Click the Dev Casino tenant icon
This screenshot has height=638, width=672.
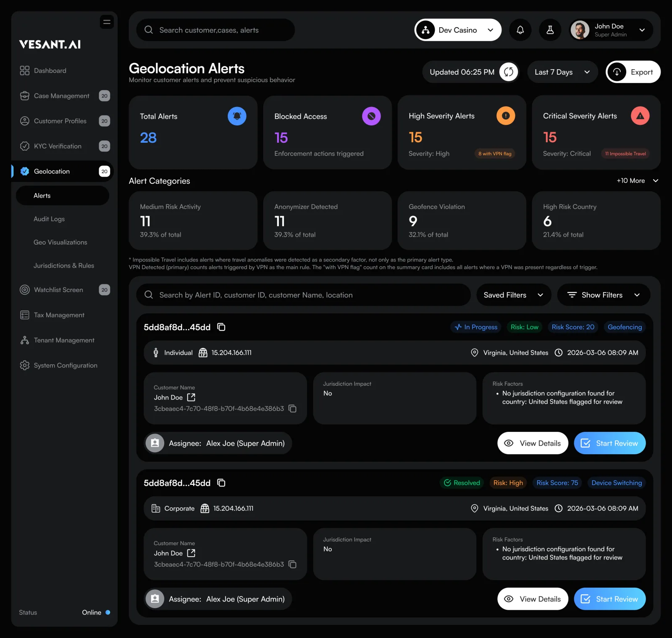(425, 30)
